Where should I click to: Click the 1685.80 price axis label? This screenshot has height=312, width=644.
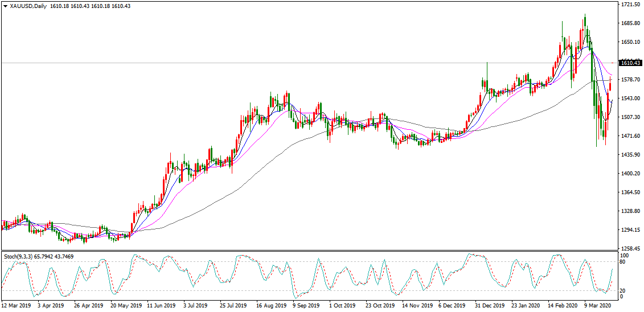click(x=630, y=23)
